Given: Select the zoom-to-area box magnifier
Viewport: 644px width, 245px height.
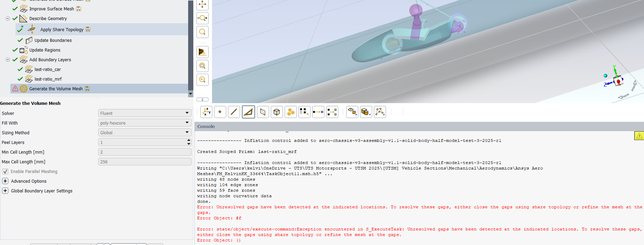Looking at the screenshot, I should click(x=202, y=66).
